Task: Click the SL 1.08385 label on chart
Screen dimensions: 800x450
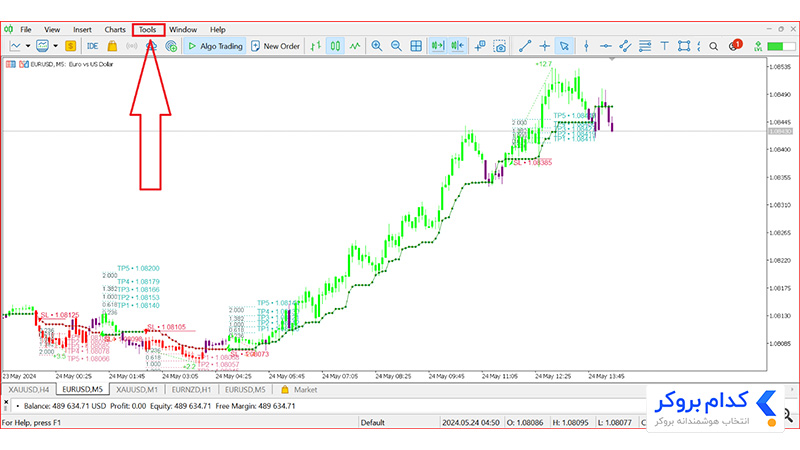Action: (532, 163)
